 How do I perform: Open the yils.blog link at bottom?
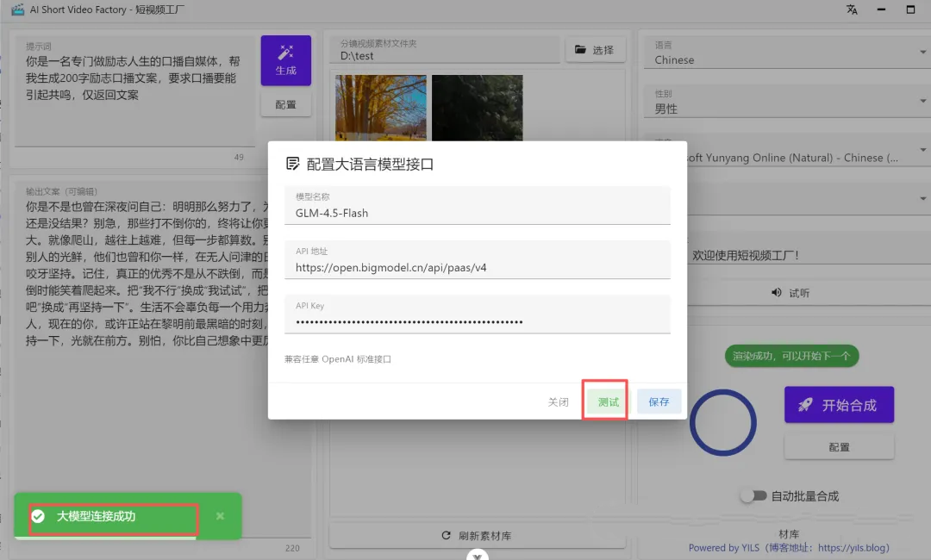coord(853,548)
